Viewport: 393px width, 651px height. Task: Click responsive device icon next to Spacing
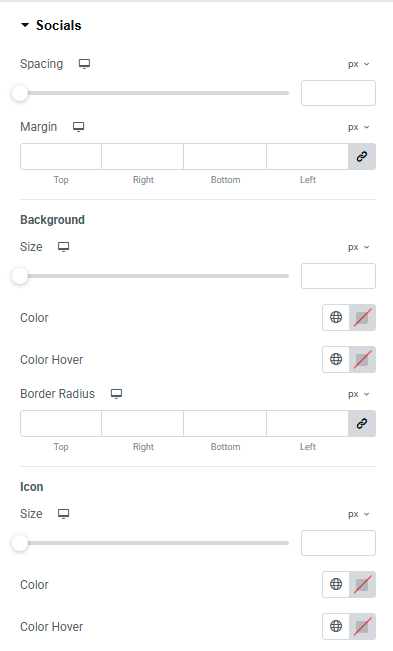pyautogui.click(x=85, y=64)
